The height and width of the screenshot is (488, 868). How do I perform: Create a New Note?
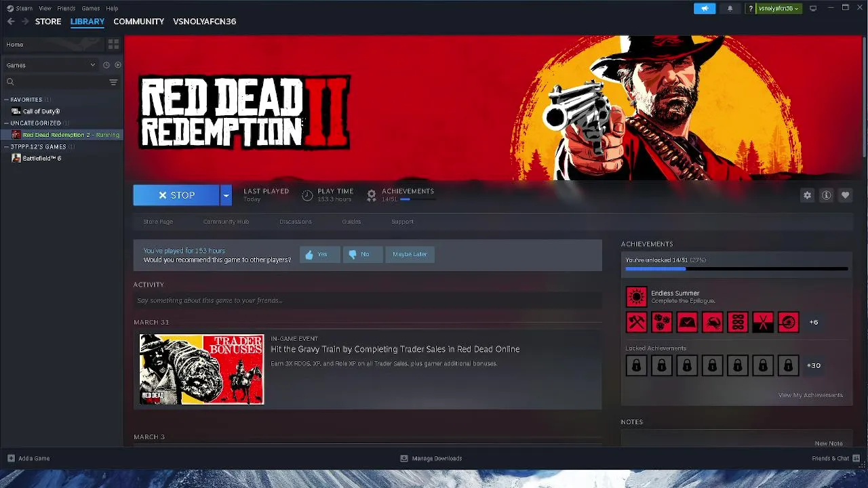click(829, 443)
